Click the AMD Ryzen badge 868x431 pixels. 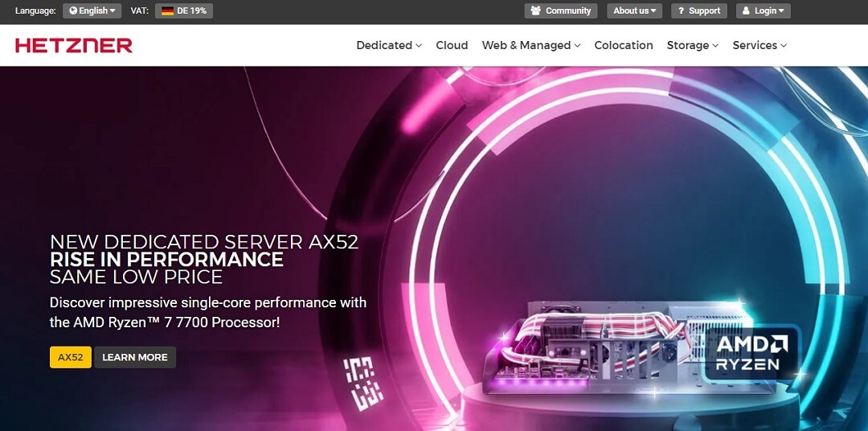pyautogui.click(x=751, y=354)
